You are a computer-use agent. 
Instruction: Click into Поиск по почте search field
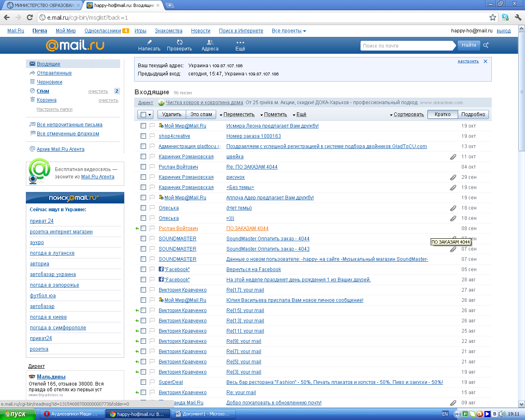coord(408,46)
